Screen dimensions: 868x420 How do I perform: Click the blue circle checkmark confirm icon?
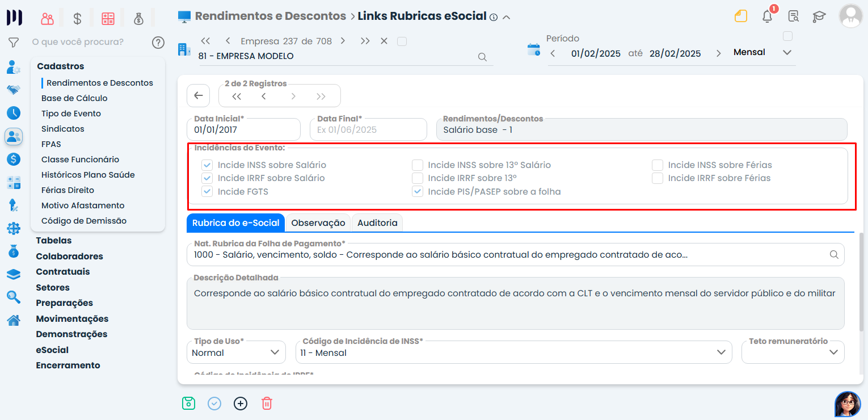click(214, 404)
